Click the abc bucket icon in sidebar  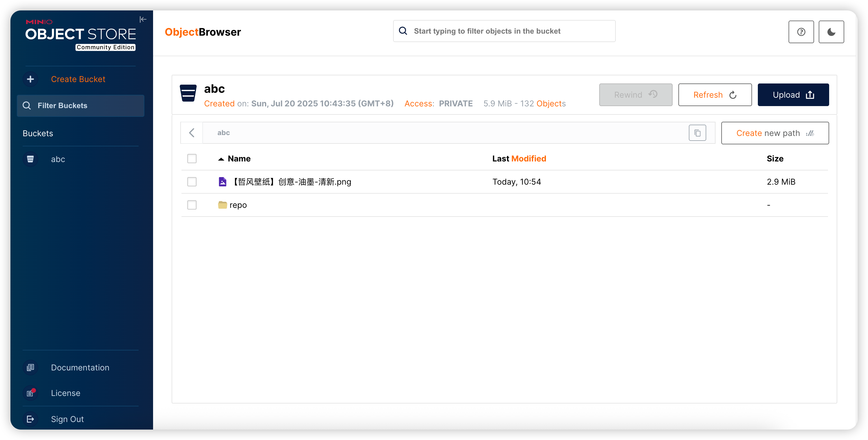pos(30,159)
